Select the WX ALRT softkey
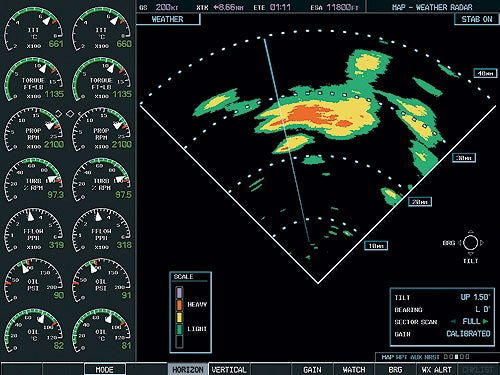 [x=437, y=369]
